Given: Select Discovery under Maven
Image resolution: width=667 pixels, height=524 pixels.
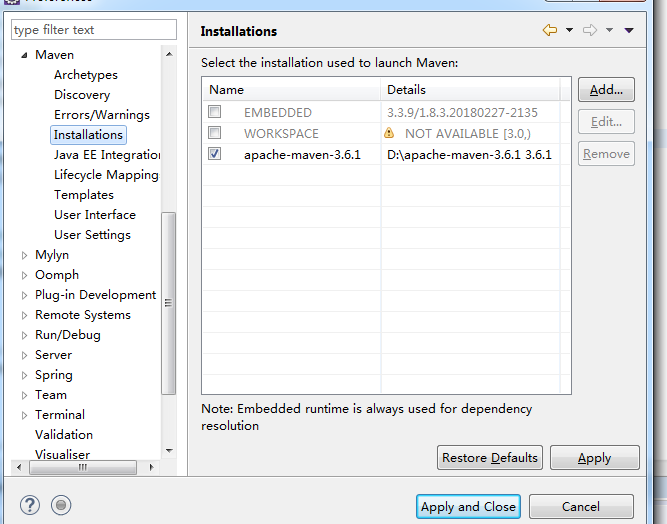Looking at the screenshot, I should click(82, 95).
